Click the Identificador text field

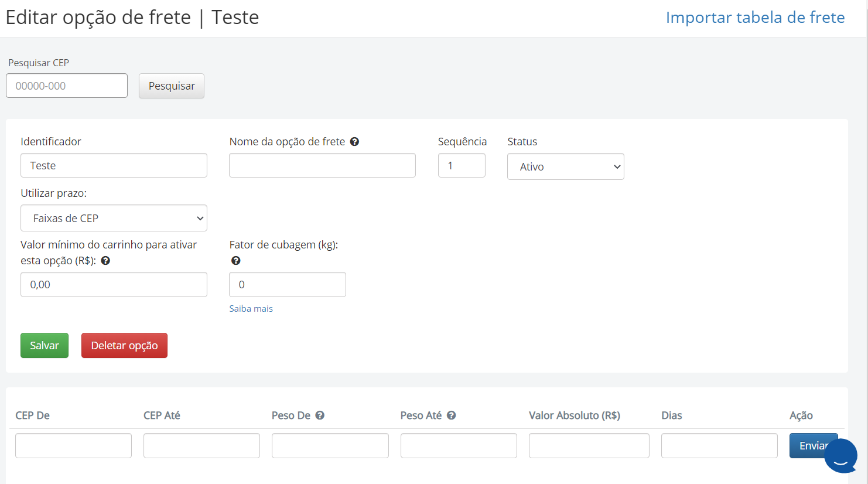[x=114, y=166]
